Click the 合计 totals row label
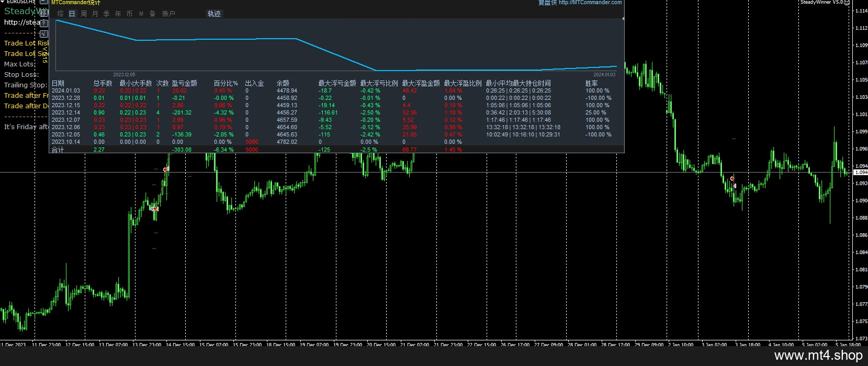Viewport: 868px width, 366px height. click(x=58, y=150)
